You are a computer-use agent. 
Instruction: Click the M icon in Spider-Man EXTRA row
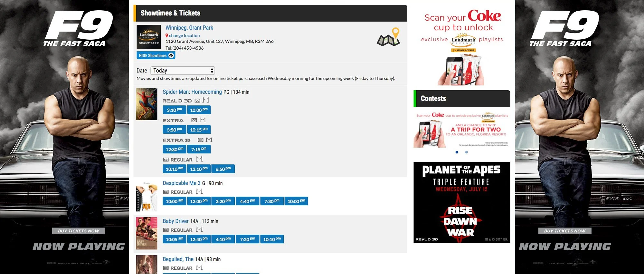pyautogui.click(x=203, y=120)
